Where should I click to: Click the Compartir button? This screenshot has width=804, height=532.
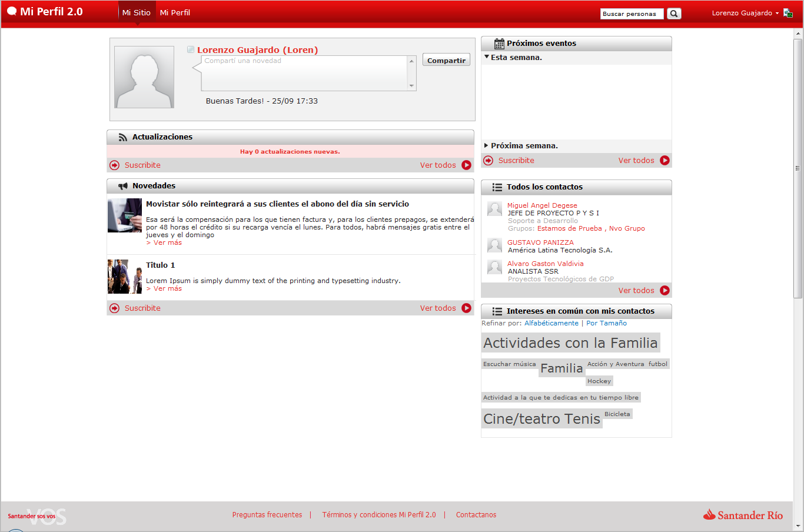pyautogui.click(x=446, y=60)
